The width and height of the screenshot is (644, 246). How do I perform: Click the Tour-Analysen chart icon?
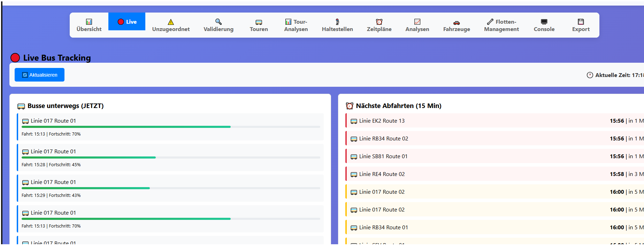pos(288,22)
